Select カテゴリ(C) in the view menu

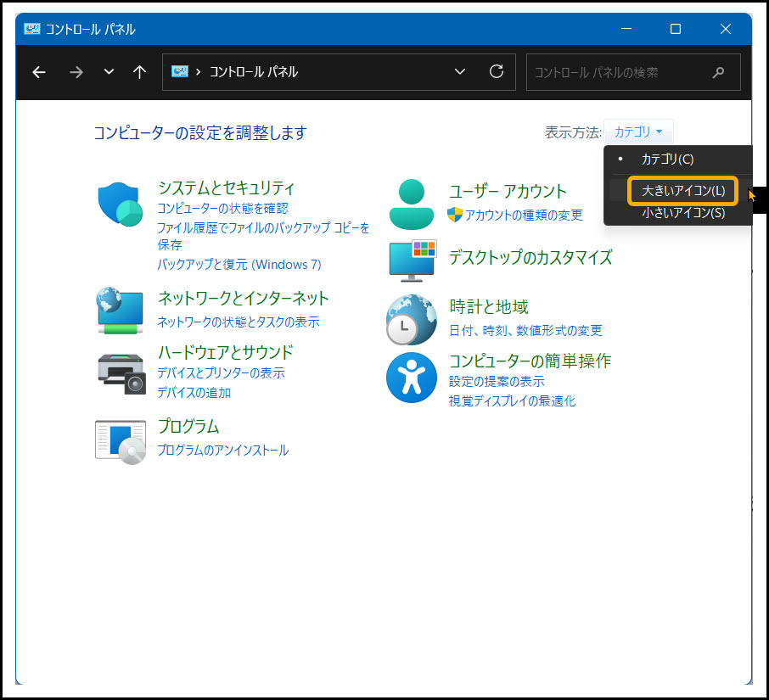[667, 160]
